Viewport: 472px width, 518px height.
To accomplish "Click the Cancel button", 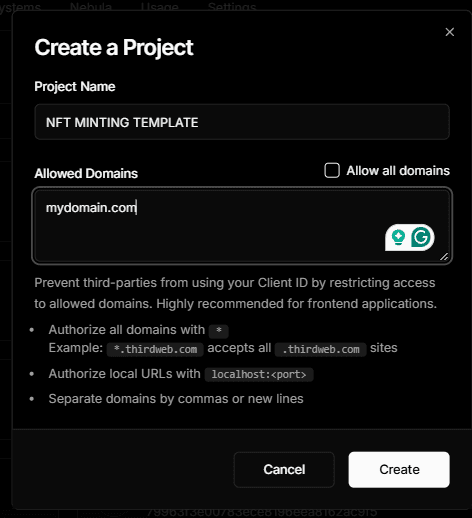I will pyautogui.click(x=284, y=469).
